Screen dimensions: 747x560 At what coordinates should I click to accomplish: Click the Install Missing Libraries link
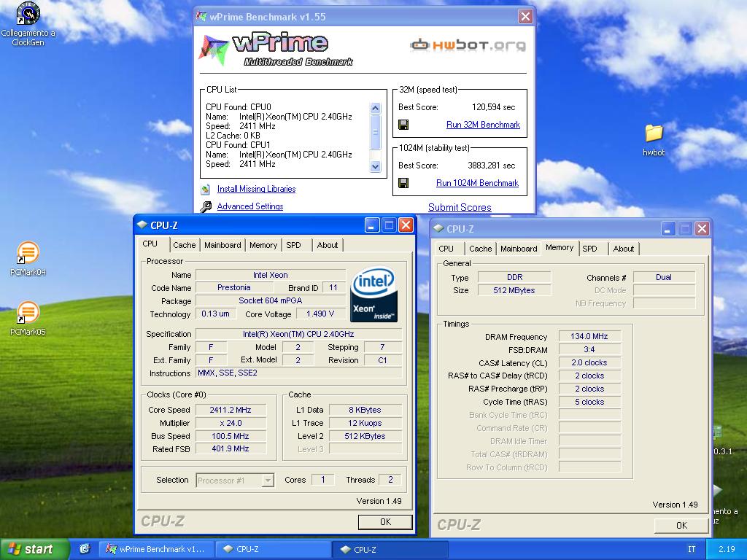coord(256,189)
